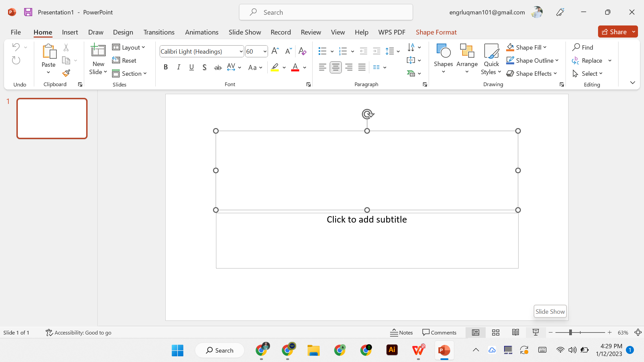Image resolution: width=644 pixels, height=362 pixels.
Task: Open the File menu
Action: pyautogui.click(x=16, y=32)
